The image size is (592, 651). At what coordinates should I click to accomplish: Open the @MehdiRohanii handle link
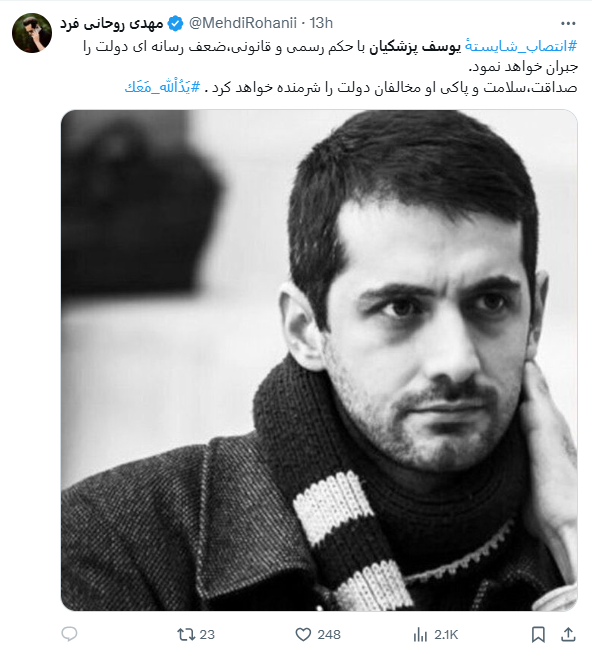tap(242, 23)
